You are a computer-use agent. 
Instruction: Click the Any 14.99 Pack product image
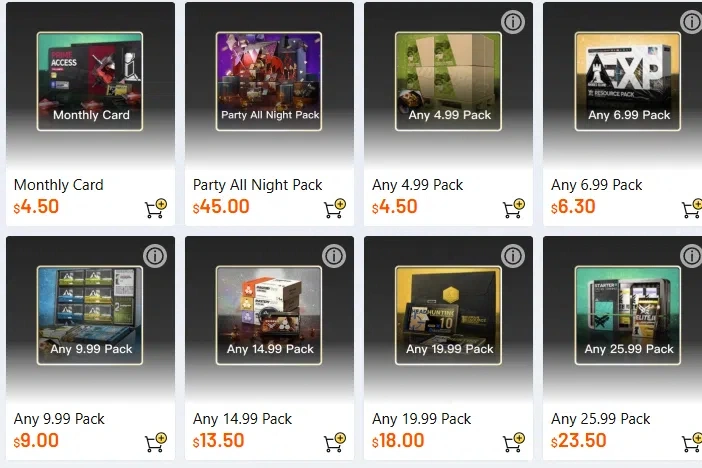tap(269, 316)
